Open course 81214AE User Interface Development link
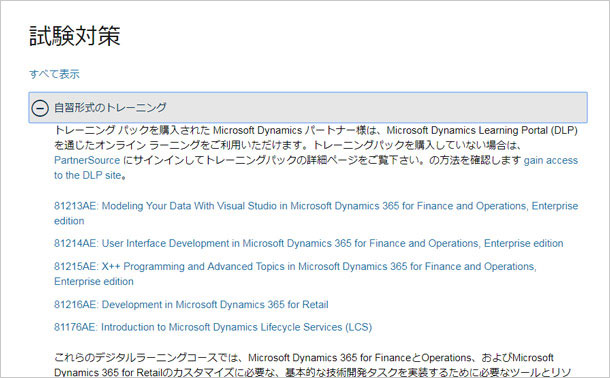The image size is (610, 378). coord(309,243)
